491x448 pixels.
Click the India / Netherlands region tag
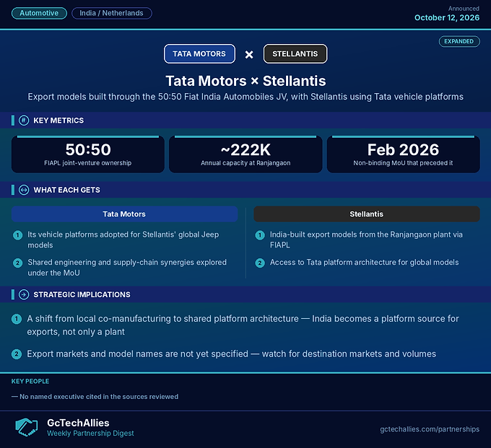(x=111, y=13)
